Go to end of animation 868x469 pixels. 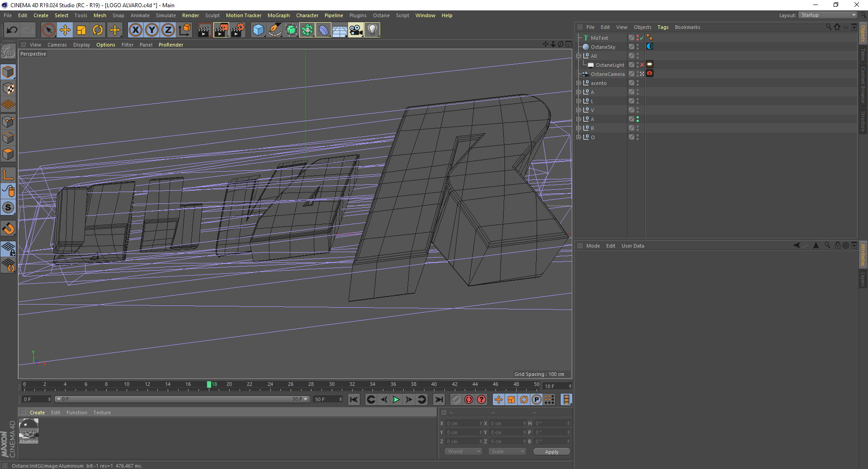point(439,399)
